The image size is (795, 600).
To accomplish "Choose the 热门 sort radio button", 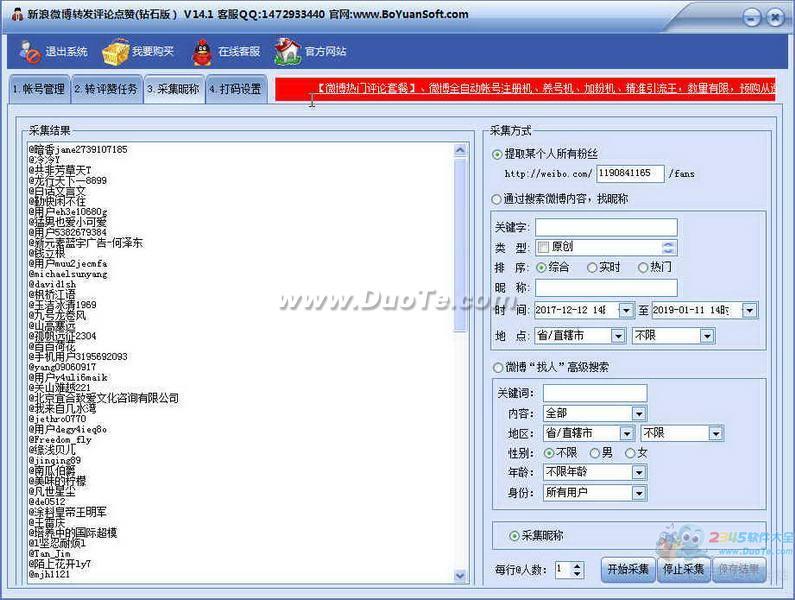I will pyautogui.click(x=643, y=267).
